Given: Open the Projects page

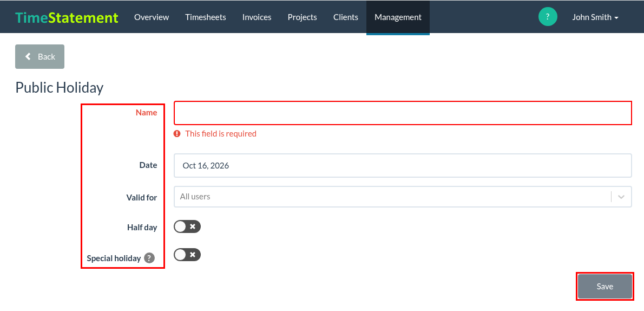Looking at the screenshot, I should pyautogui.click(x=303, y=17).
